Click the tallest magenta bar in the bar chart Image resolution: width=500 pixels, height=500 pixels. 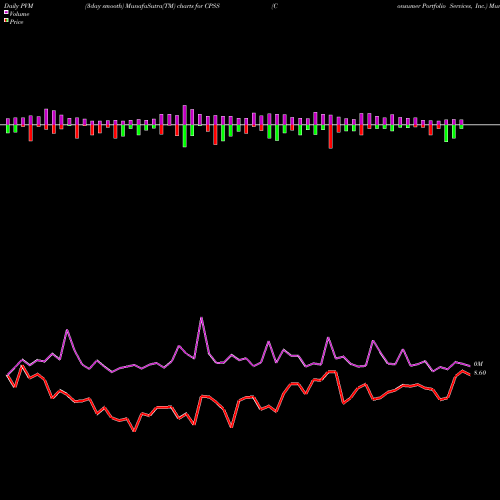185,115
